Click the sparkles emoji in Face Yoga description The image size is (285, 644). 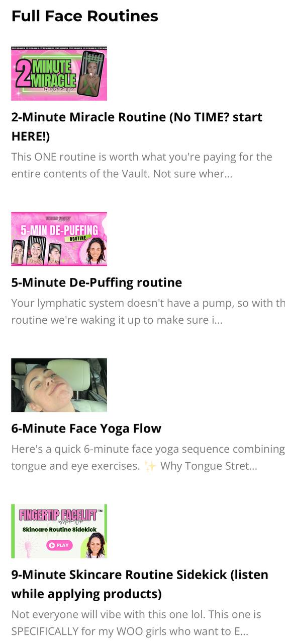pyautogui.click(x=150, y=466)
